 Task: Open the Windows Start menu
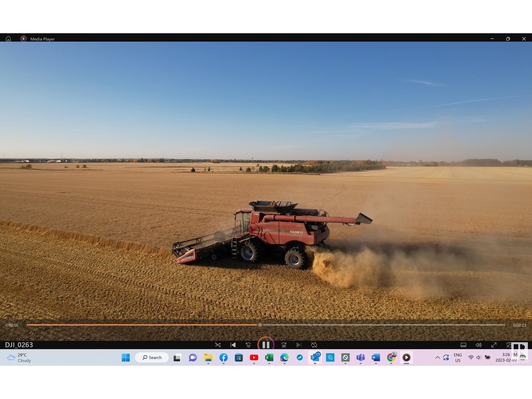(126, 357)
